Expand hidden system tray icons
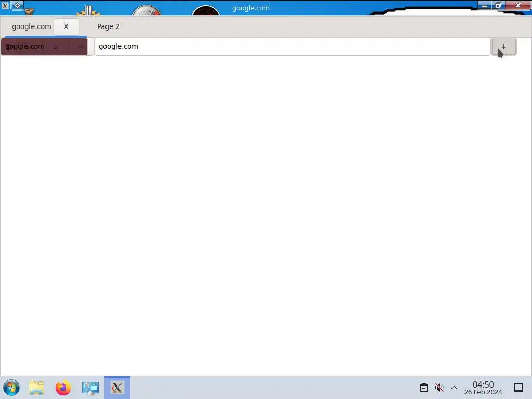Viewport: 532px width, 399px height. tap(454, 388)
